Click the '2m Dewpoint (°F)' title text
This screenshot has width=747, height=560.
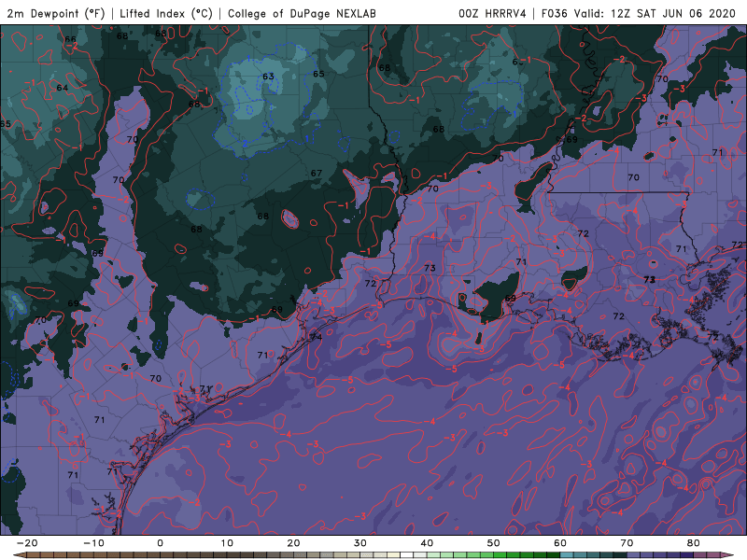tap(56, 13)
